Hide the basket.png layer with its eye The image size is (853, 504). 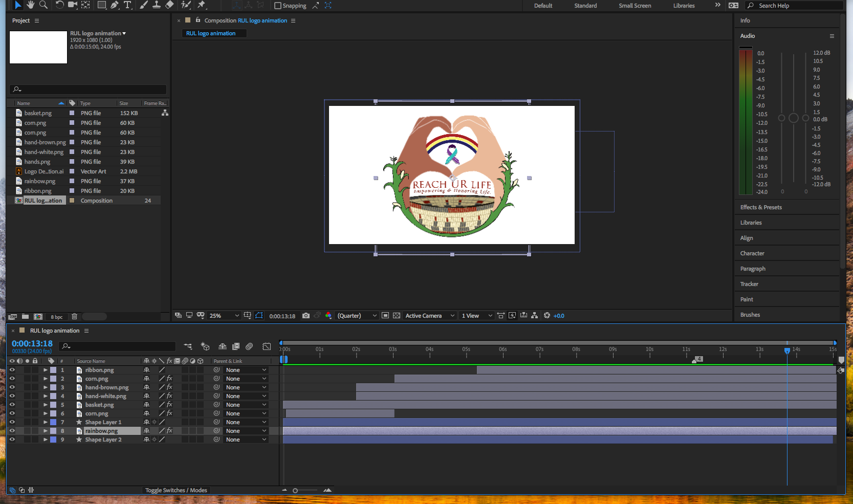point(12,405)
